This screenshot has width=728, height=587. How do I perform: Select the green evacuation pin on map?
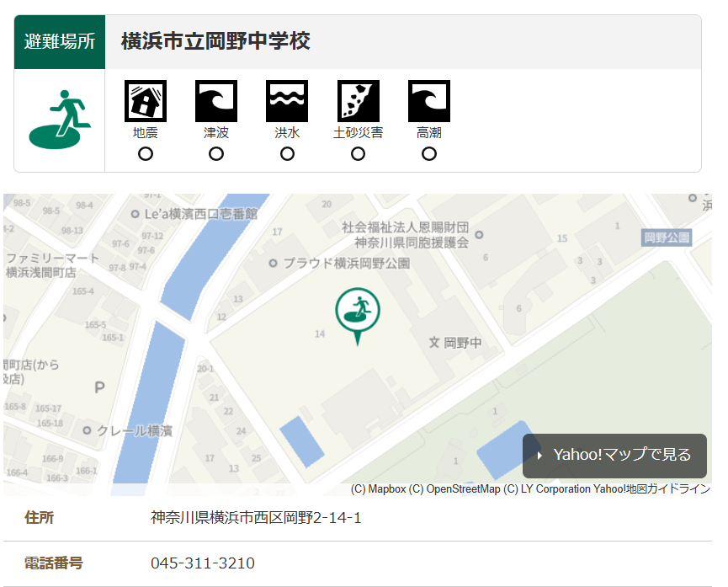point(358,316)
